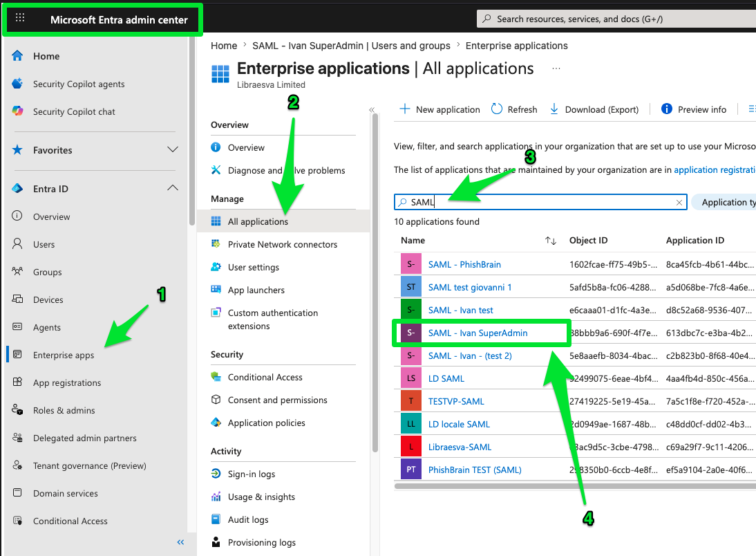The image size is (756, 556).
Task: Sort applications by Name column arrows
Action: 551,241
